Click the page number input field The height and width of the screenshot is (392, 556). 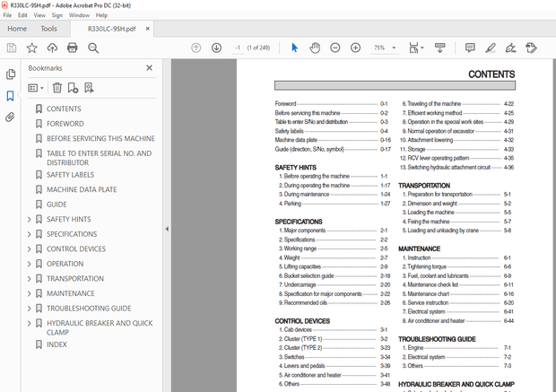[238, 48]
